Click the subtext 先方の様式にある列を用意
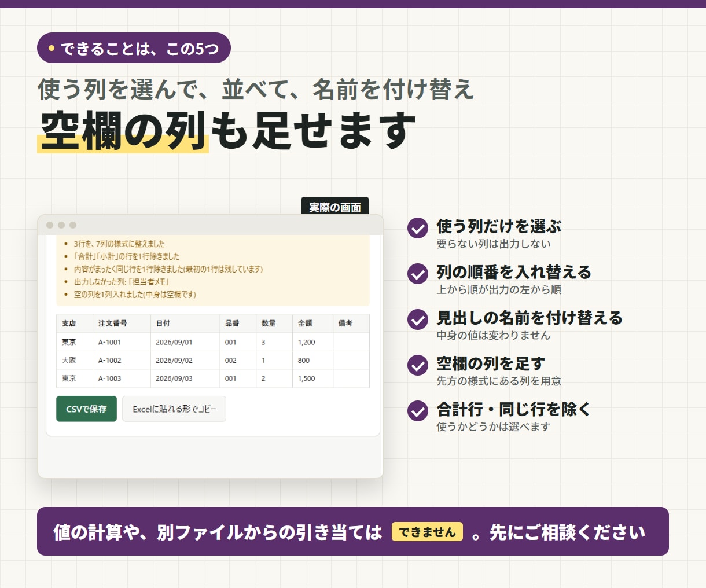The height and width of the screenshot is (588, 706). click(499, 381)
